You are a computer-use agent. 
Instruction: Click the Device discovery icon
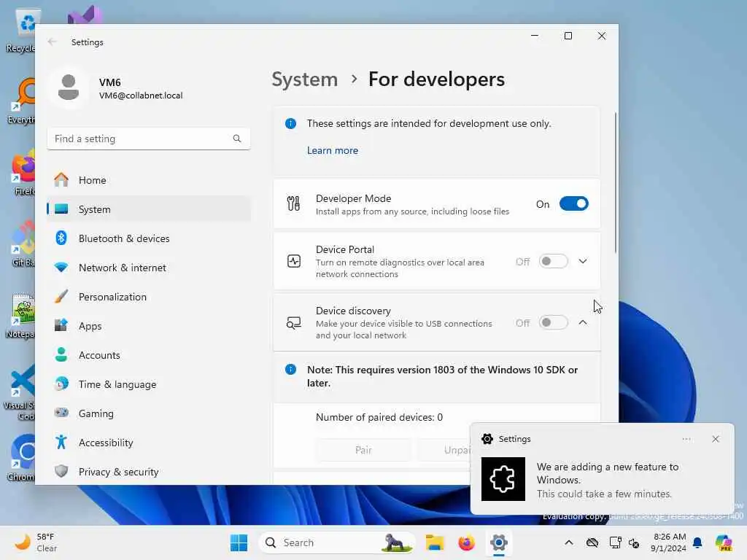(x=293, y=322)
